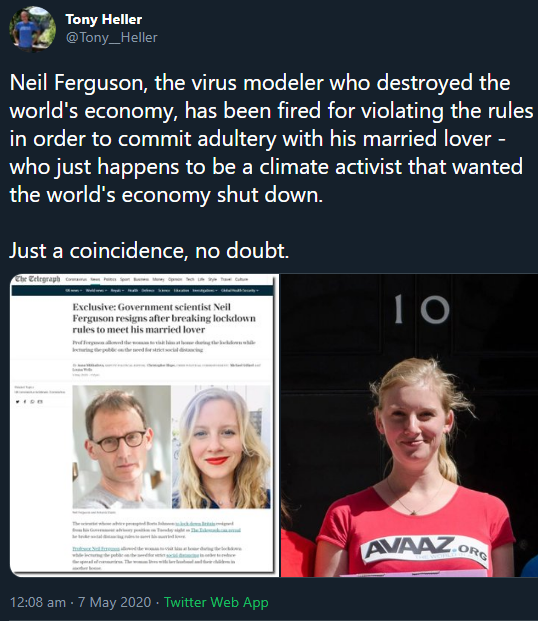Screen dimensions: 538x621
Task: Click the Tony Heller display name
Action: pos(104,19)
